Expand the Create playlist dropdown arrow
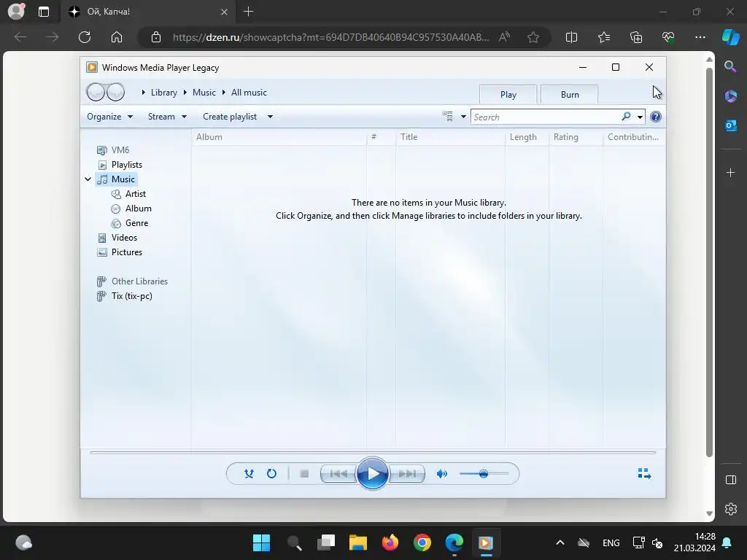747x560 pixels. click(270, 117)
